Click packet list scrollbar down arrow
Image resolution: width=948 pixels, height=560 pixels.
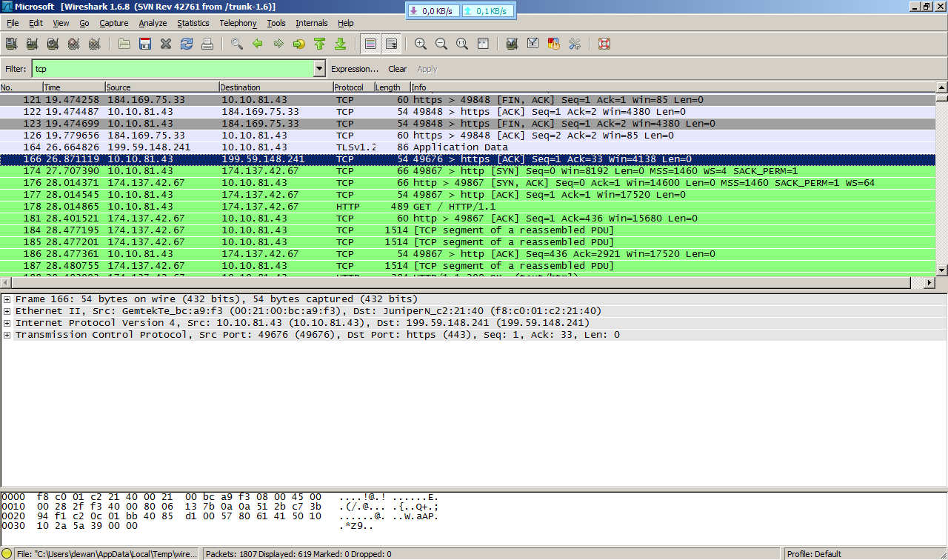942,270
